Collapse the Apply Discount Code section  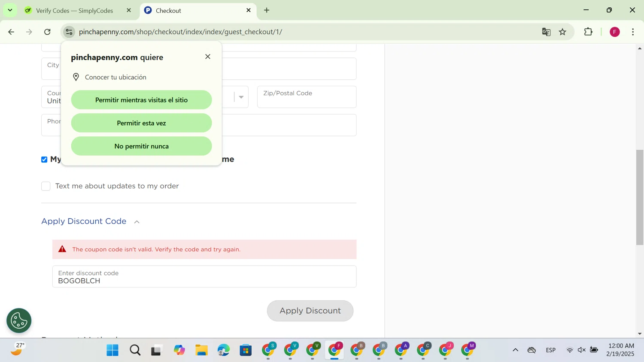pyautogui.click(x=84, y=221)
